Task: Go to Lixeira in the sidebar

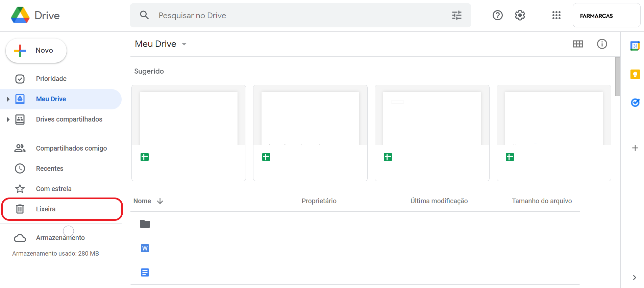Action: (46, 209)
